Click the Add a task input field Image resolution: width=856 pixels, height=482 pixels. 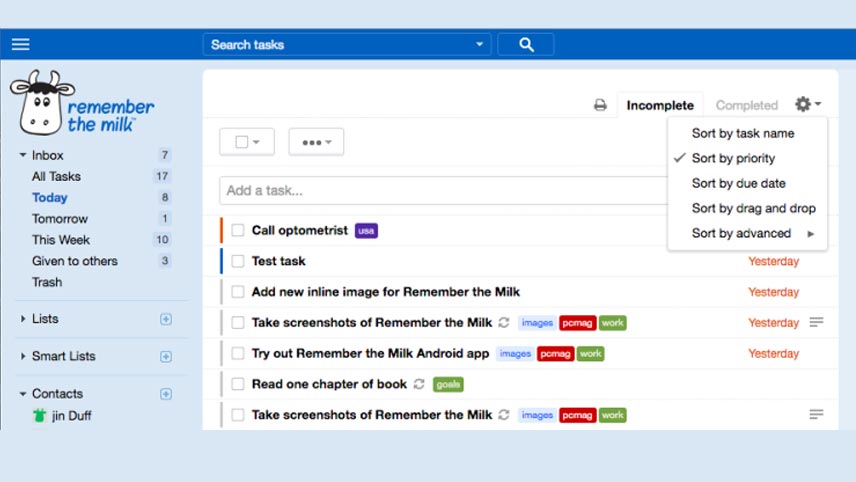coord(443,191)
